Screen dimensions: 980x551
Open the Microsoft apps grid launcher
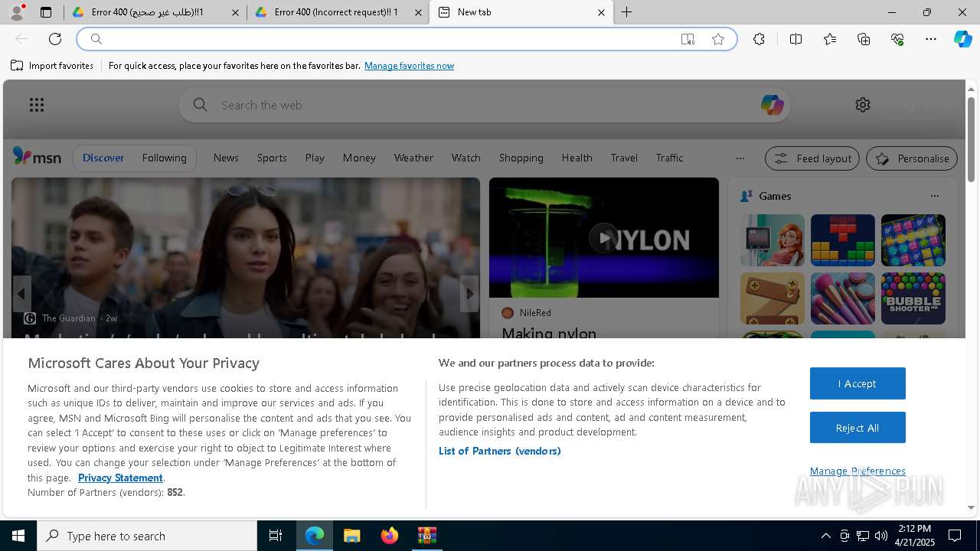point(37,105)
